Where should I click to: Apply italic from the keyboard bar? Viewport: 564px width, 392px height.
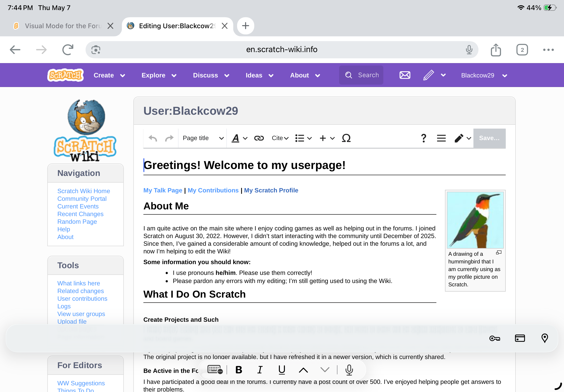tap(260, 370)
